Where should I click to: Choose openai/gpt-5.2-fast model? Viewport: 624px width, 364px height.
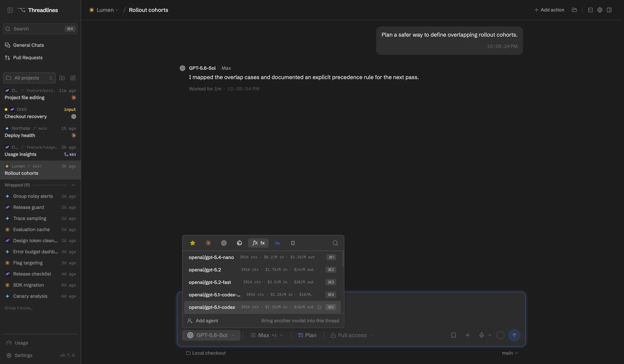click(x=262, y=282)
